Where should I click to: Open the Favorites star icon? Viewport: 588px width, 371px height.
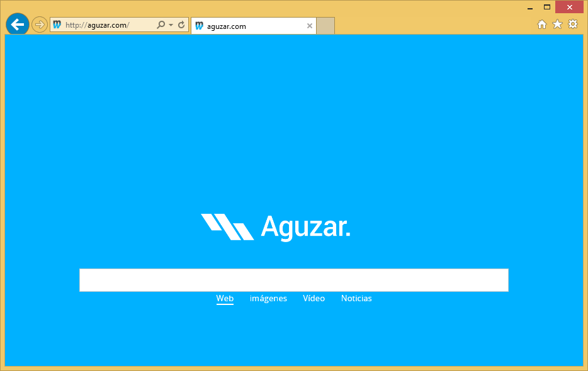tap(557, 25)
